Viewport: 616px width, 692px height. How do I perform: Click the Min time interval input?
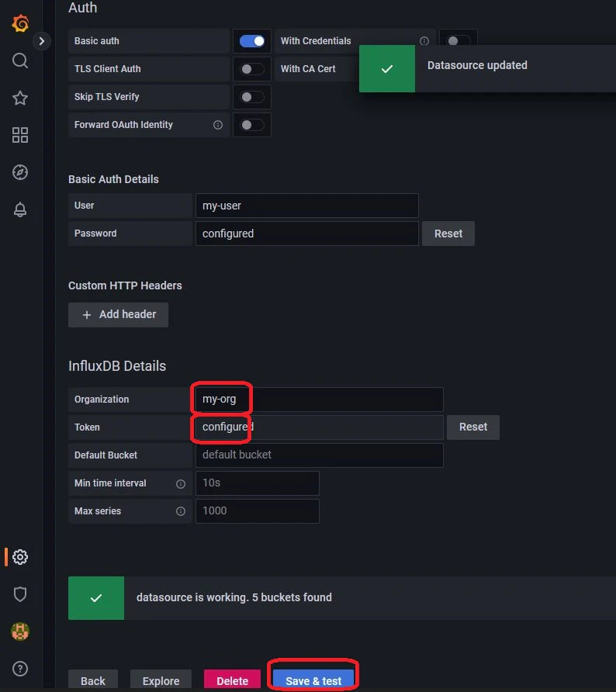[x=258, y=483]
